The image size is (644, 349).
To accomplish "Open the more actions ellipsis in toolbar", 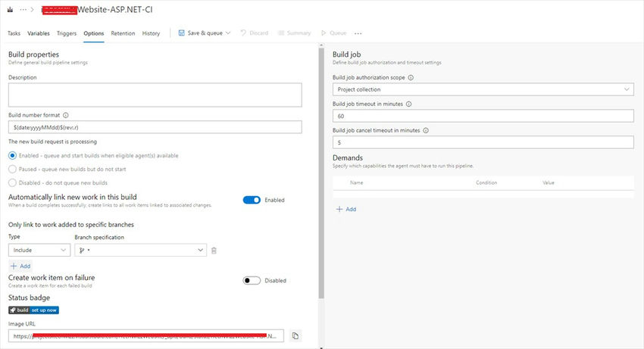I will 358,33.
